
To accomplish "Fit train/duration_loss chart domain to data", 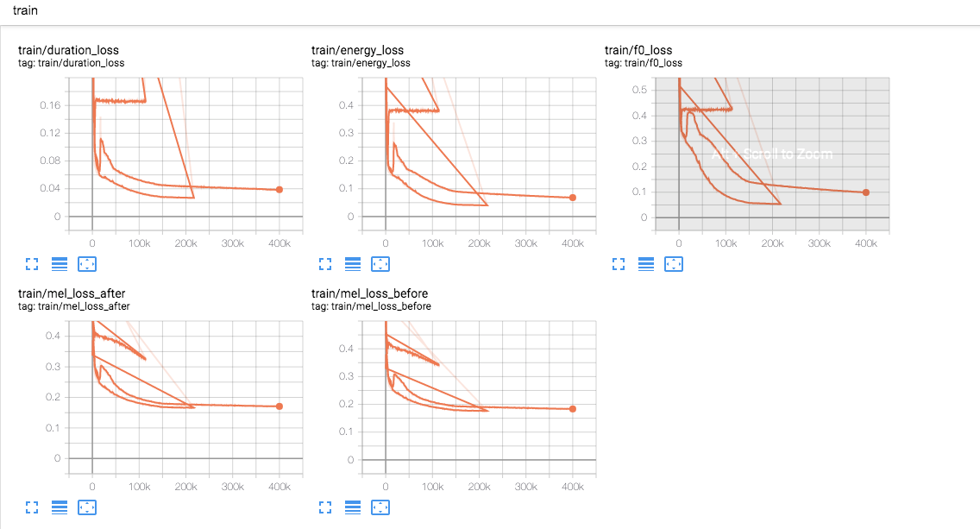I will click(x=87, y=264).
